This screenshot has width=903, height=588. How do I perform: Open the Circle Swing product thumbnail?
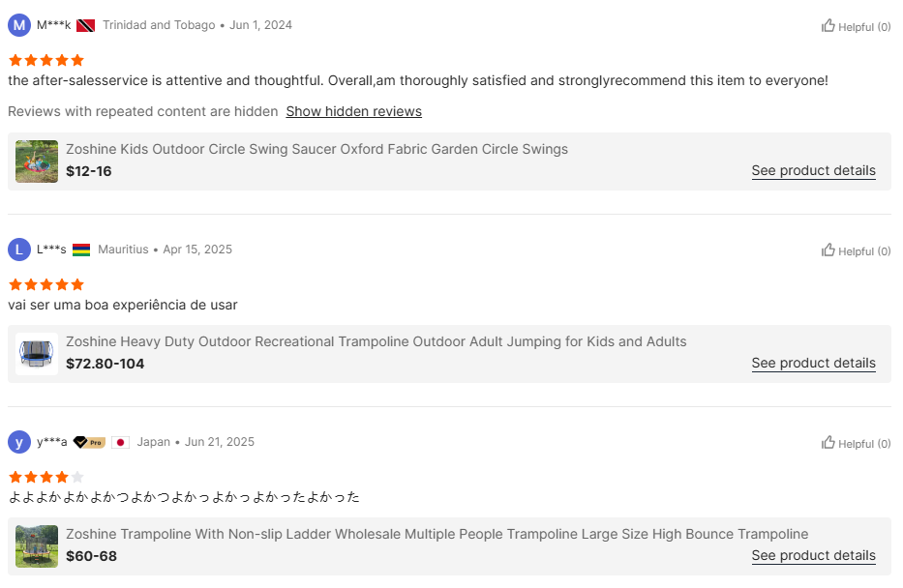[x=37, y=162]
